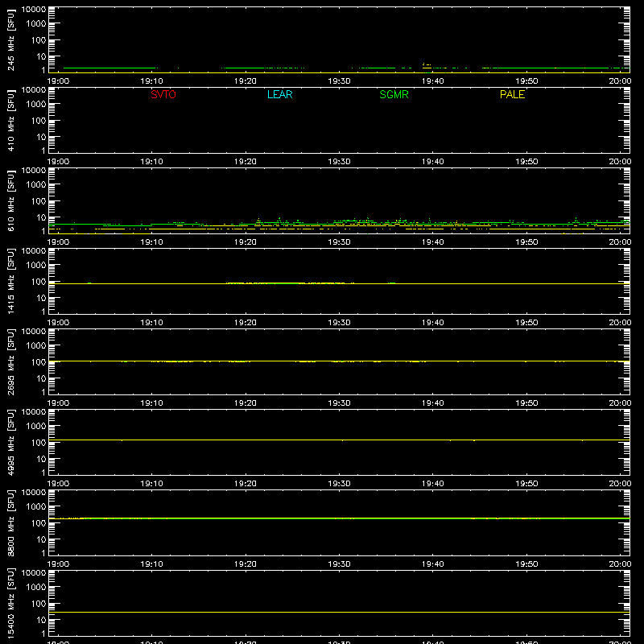Viewport: 644px width, 644px height.
Task: Click the 100 y-axis tick of the 610 MHz plot
Action: point(39,201)
